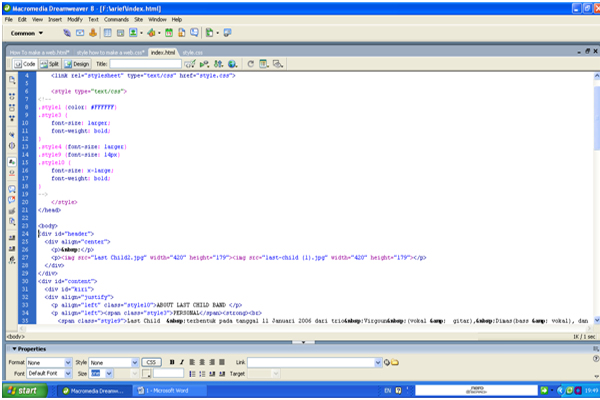Insert a named anchor
Screen dimensions: 600x400
pos(92,33)
